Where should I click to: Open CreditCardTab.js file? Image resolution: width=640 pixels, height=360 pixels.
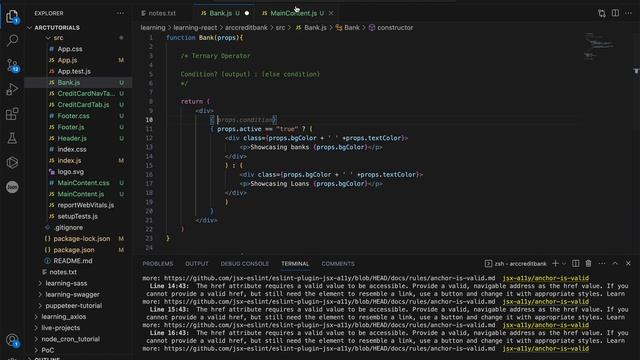pos(83,105)
